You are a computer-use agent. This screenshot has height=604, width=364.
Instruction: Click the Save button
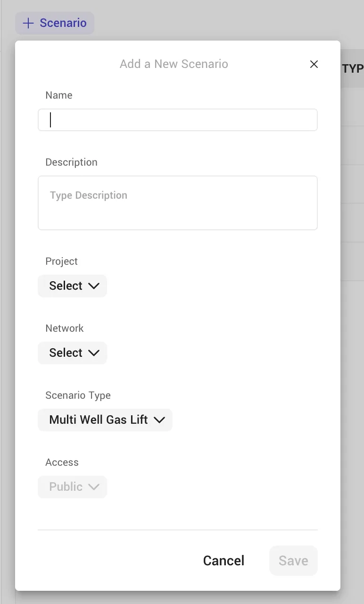(x=293, y=561)
